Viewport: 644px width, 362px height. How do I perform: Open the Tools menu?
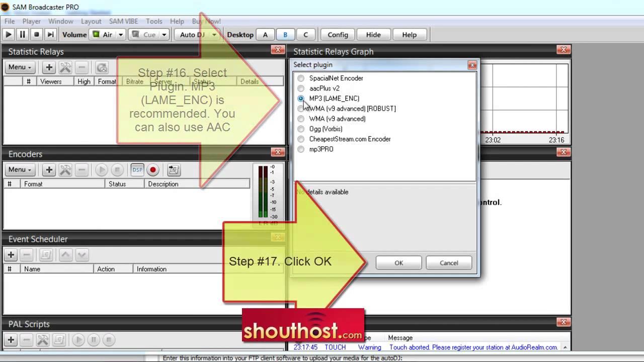point(154,21)
